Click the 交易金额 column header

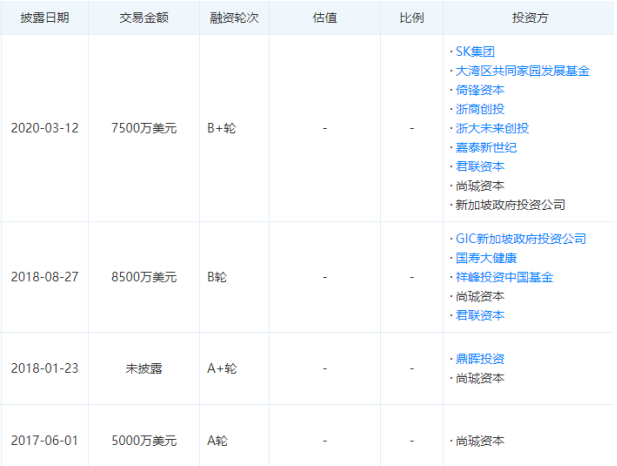[x=144, y=18]
